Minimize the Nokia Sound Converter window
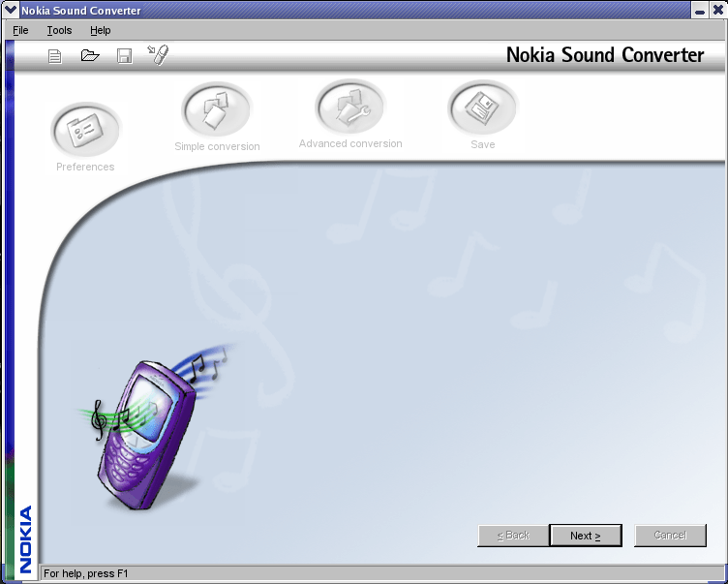728x584 pixels. (700, 11)
